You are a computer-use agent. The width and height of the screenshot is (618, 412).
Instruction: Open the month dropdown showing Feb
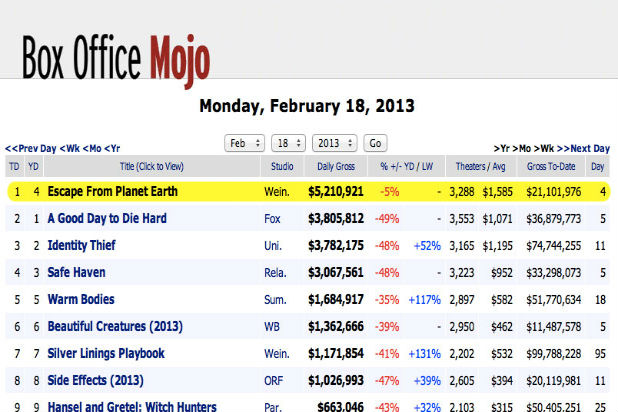coord(245,143)
